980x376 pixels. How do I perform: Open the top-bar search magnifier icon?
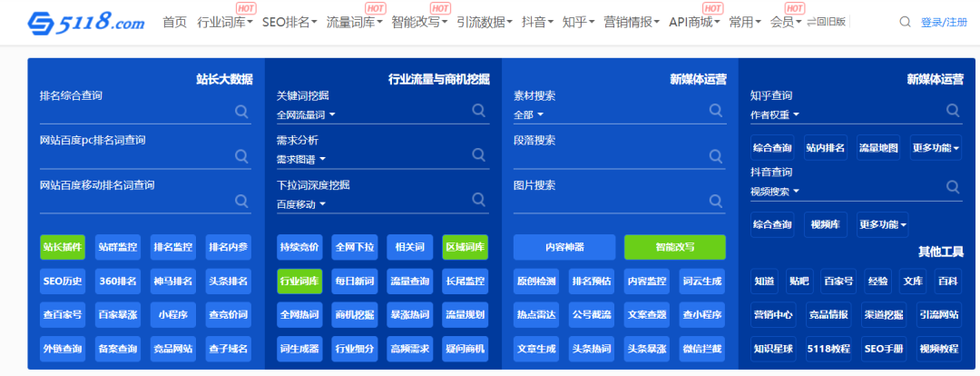[905, 22]
